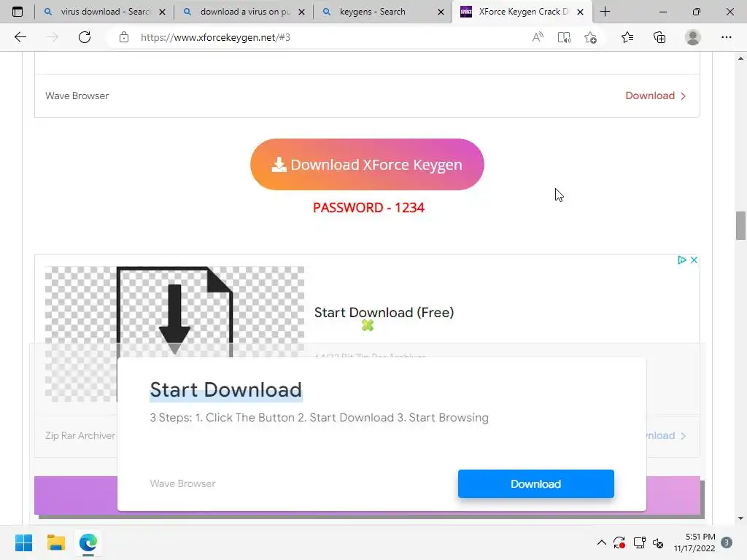747x560 pixels.
Task: View site information lock icon
Action: click(124, 37)
